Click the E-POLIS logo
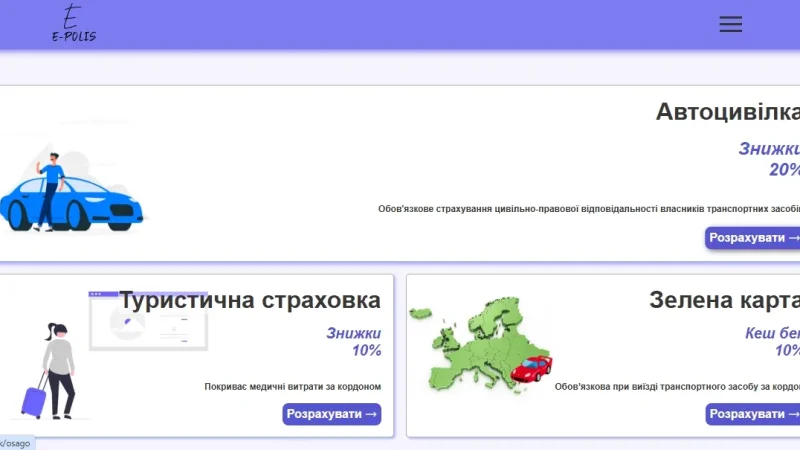This screenshot has height=450, width=800. tap(74, 23)
